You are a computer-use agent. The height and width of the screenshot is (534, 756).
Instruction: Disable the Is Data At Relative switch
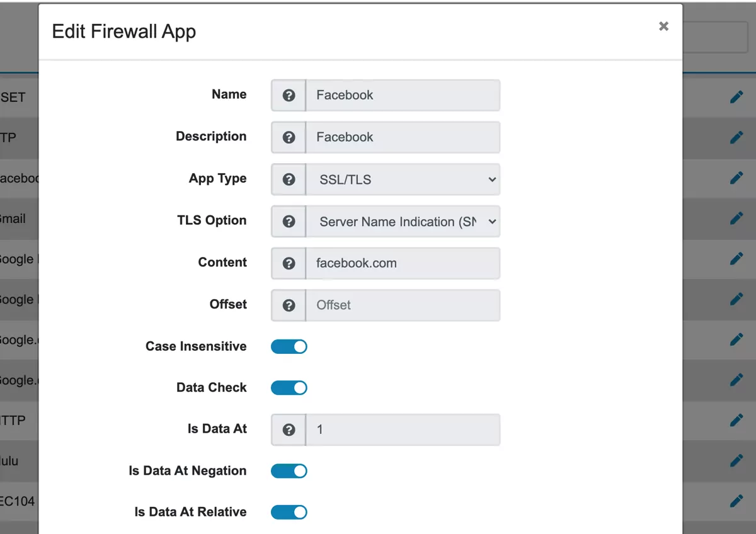(x=289, y=512)
